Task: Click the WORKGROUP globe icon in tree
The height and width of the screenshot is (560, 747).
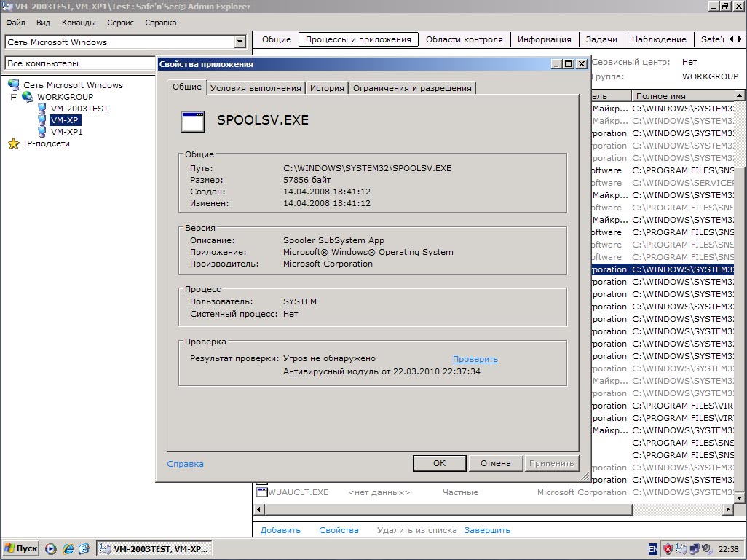Action: click(28, 97)
